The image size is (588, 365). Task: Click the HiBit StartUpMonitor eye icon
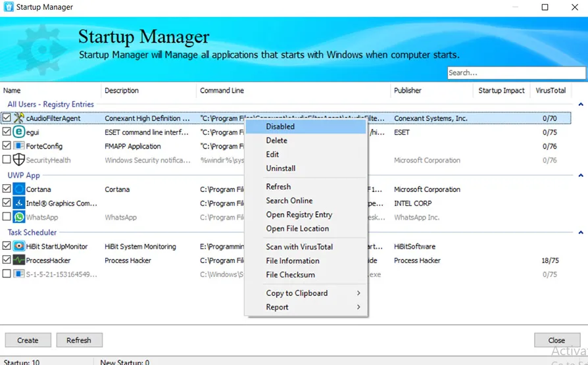point(19,246)
